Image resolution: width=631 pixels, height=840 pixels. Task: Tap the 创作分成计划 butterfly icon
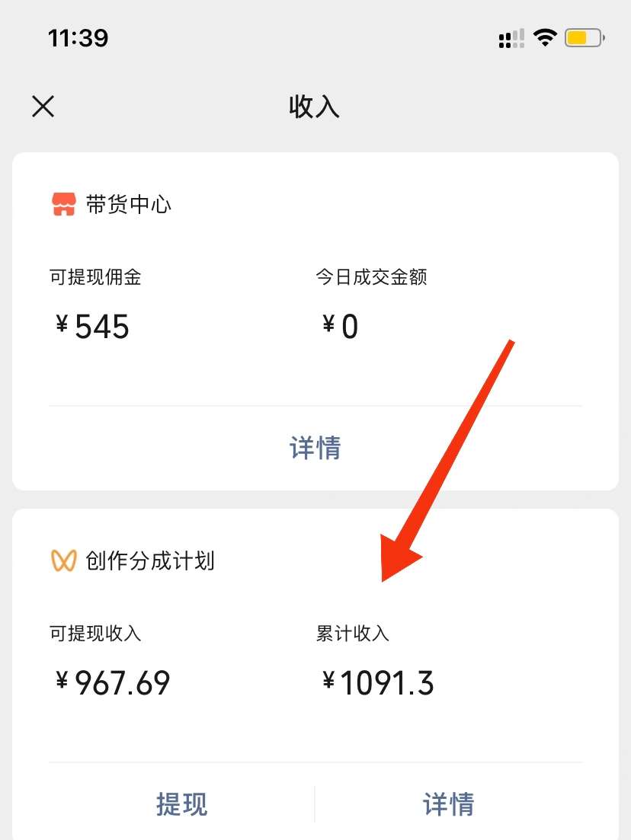(x=64, y=561)
